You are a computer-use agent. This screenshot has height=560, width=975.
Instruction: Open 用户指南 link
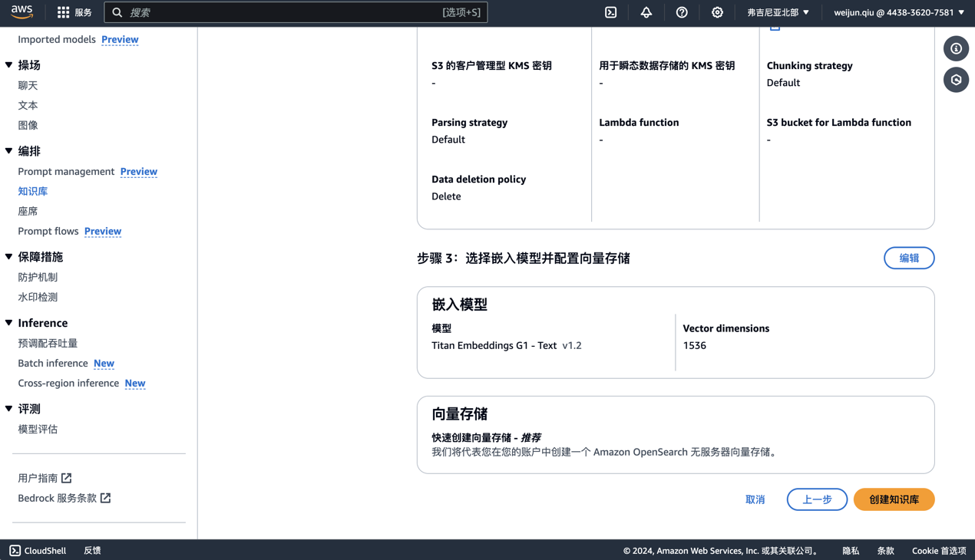coord(38,478)
